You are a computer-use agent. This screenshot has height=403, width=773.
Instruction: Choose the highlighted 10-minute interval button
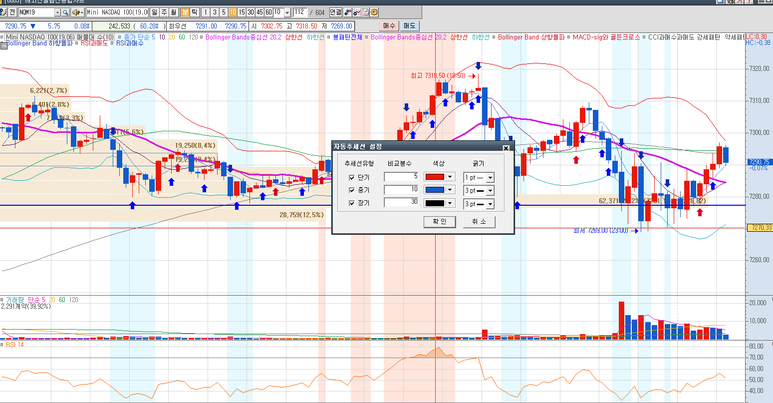tap(232, 12)
